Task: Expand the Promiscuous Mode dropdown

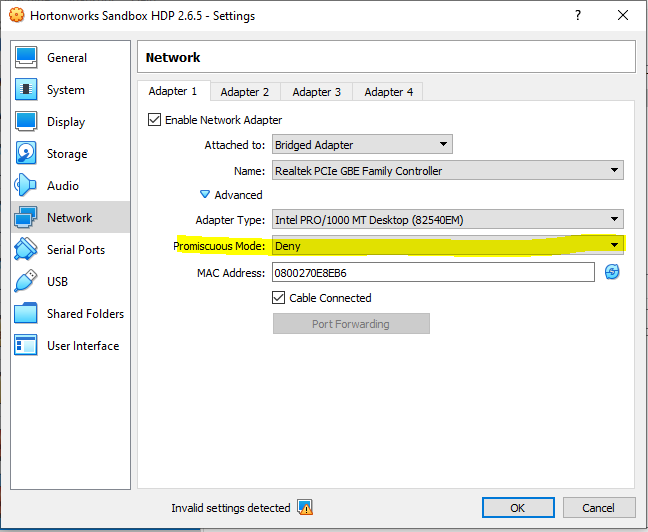Action: 447,245
